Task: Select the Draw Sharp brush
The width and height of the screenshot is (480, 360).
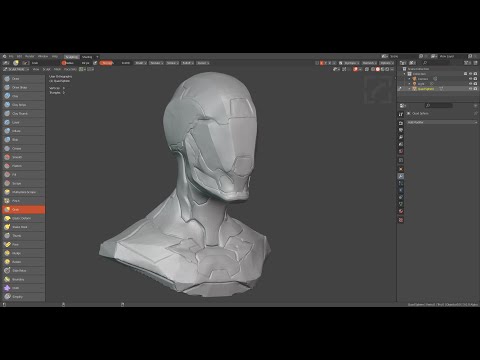Action: click(23, 87)
